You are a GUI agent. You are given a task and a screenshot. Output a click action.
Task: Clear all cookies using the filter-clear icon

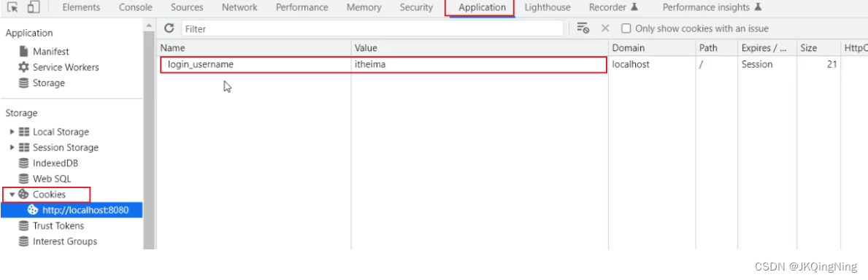(x=583, y=28)
